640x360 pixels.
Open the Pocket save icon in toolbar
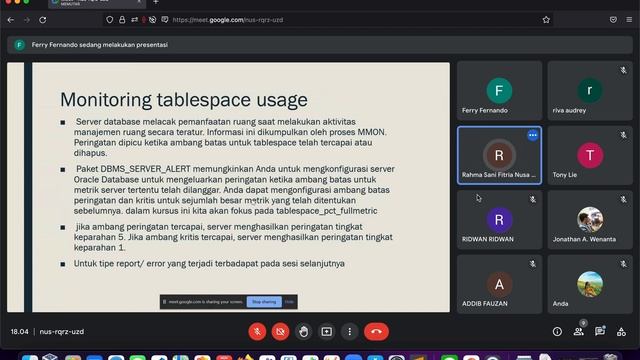click(x=613, y=20)
